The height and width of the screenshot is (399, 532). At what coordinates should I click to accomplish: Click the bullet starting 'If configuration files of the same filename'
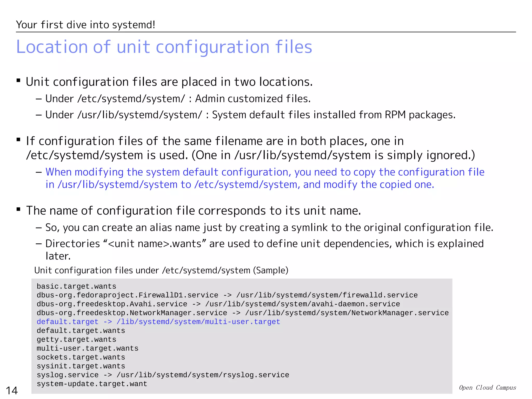point(250,148)
